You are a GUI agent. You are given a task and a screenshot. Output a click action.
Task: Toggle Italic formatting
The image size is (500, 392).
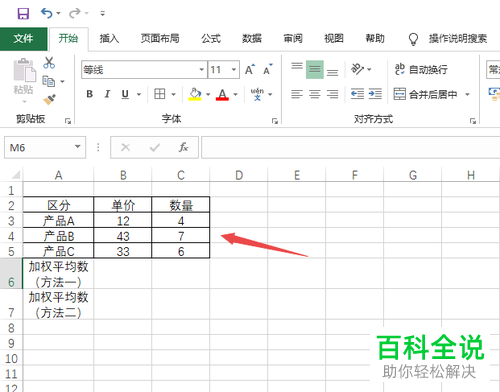click(107, 94)
